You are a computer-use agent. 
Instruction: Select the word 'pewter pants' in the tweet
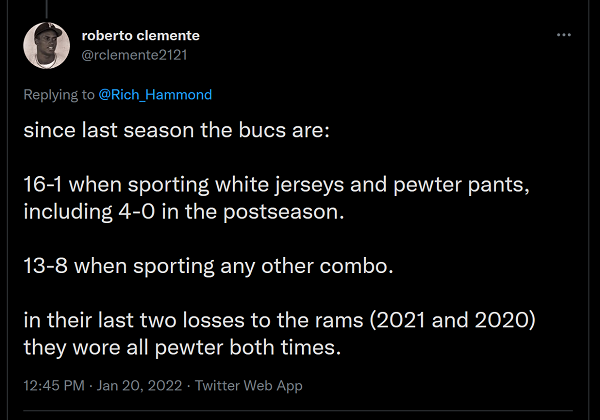click(459, 185)
